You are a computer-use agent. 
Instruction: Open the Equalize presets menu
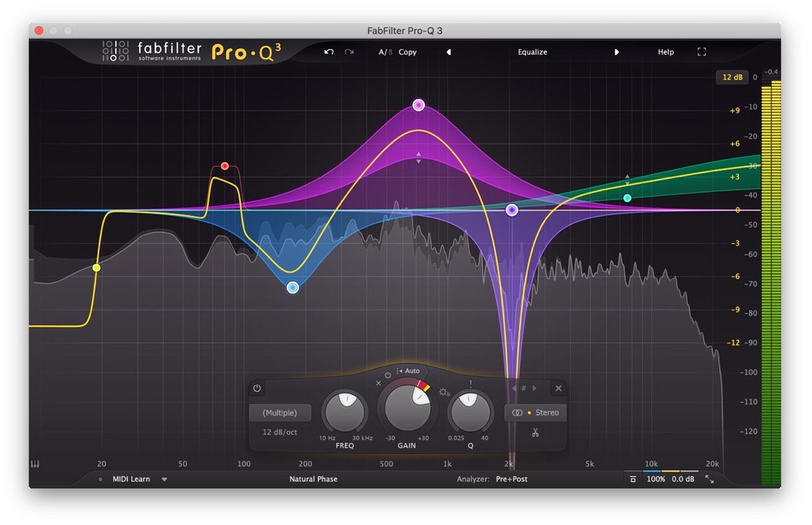tap(532, 52)
